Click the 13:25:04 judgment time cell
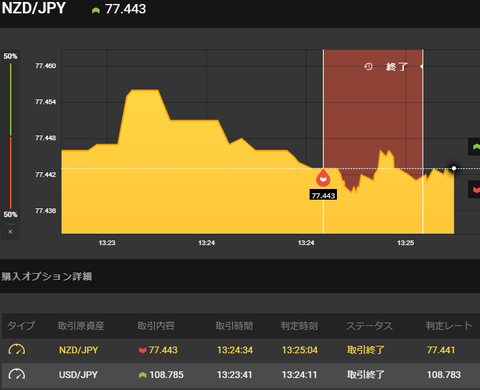This screenshot has height=390, width=480. [x=300, y=350]
